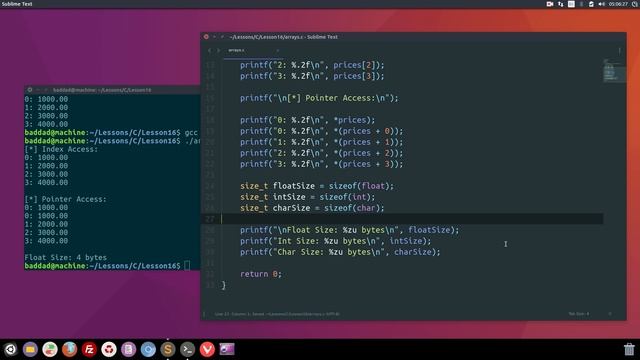This screenshot has height=360, width=640.
Task: Click the screen recording indicator in the top bar
Action: 550,4
